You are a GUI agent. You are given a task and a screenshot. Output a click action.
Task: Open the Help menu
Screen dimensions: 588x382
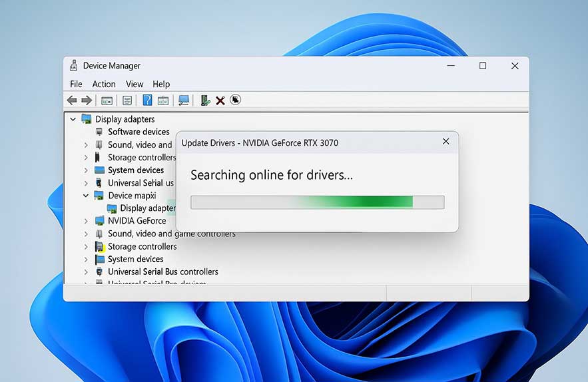point(161,84)
